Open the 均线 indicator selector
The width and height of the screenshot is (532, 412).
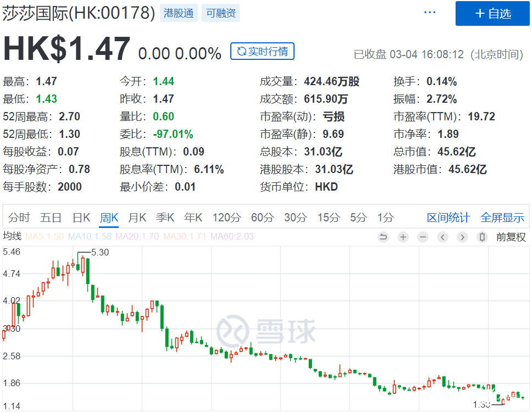click(x=12, y=237)
